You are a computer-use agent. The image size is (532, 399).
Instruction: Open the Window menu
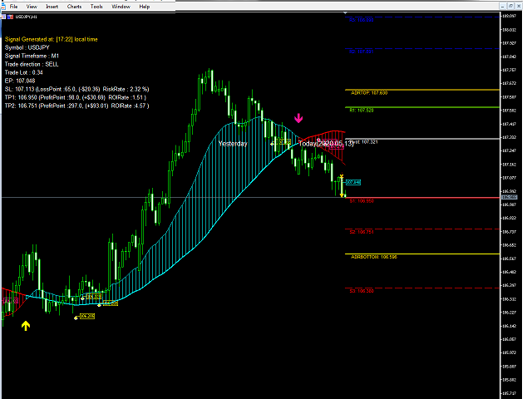(x=121, y=7)
